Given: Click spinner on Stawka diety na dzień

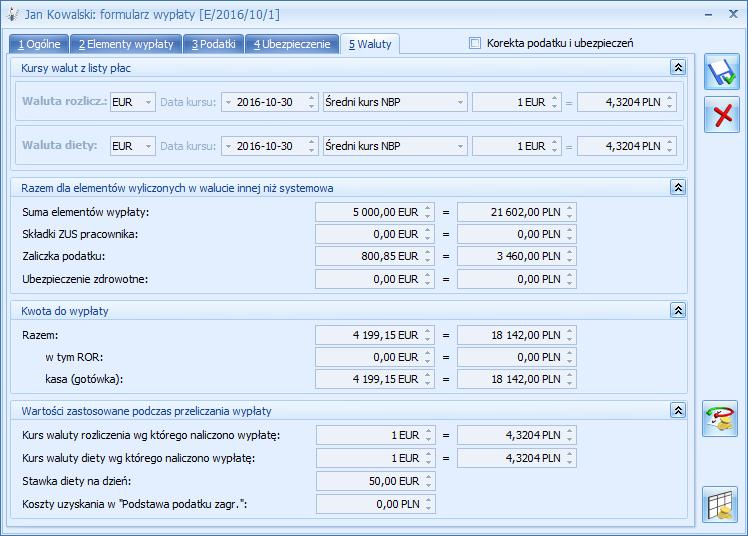Looking at the screenshot, I should pyautogui.click(x=428, y=481).
